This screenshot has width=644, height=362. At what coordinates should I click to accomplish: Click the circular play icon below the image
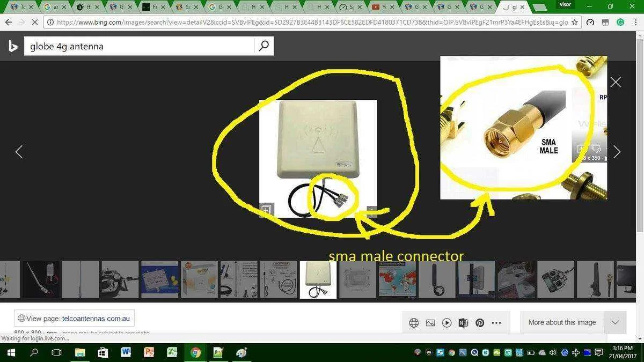click(447, 323)
